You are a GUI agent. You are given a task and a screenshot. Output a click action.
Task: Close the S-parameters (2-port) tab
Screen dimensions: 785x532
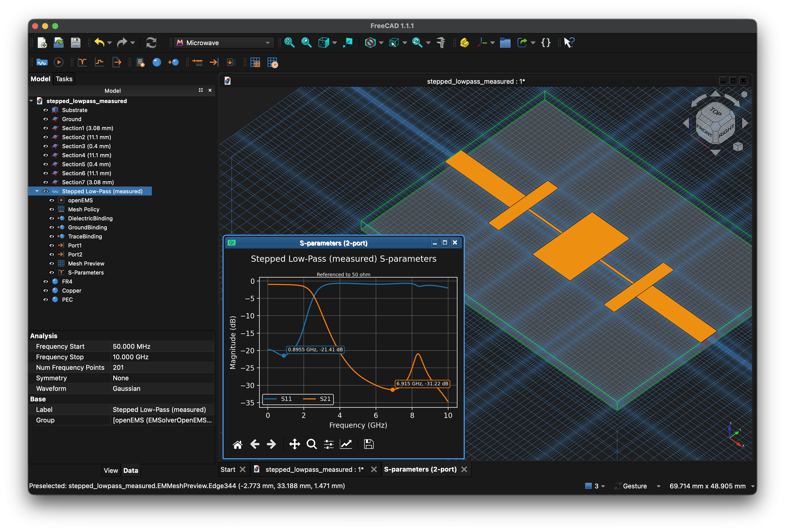464,470
